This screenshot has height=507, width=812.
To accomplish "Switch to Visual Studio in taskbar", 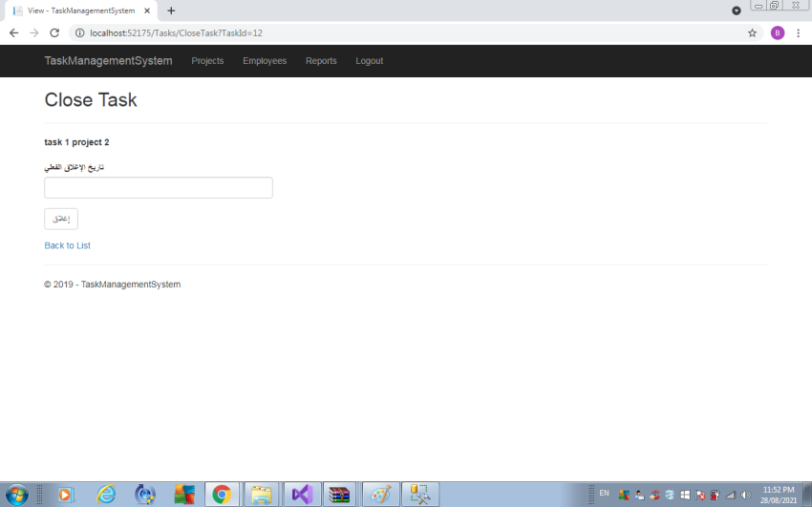I will tap(302, 495).
